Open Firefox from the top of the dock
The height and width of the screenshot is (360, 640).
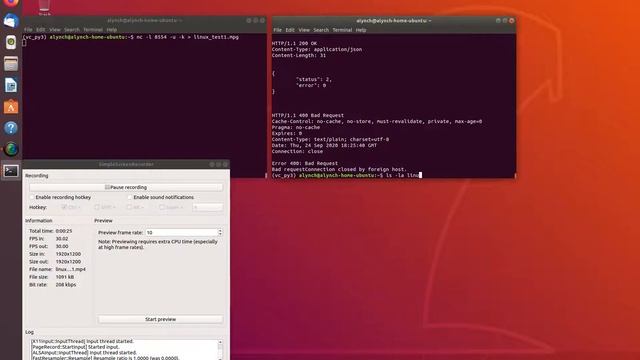coord(11,3)
